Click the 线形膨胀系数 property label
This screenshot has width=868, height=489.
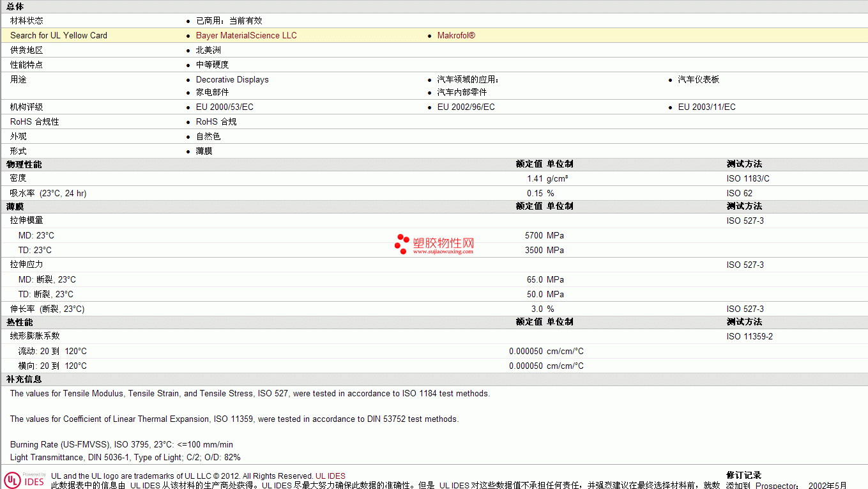click(x=35, y=336)
